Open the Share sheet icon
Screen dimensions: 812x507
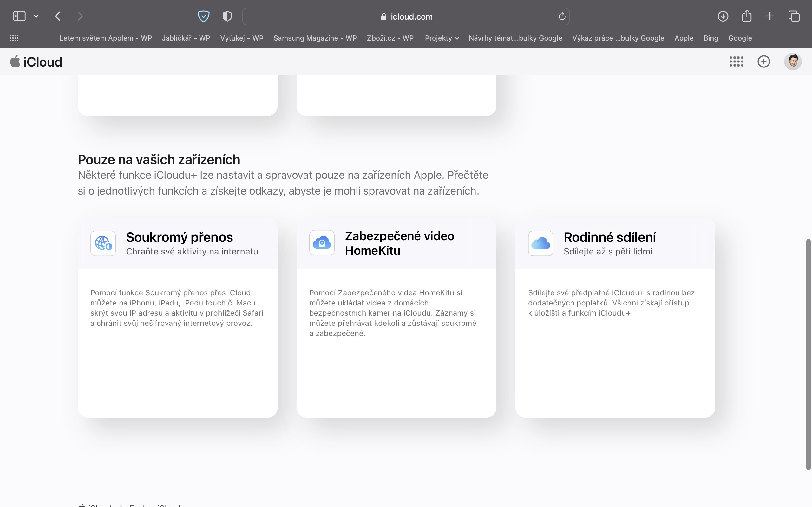pyautogui.click(x=747, y=16)
